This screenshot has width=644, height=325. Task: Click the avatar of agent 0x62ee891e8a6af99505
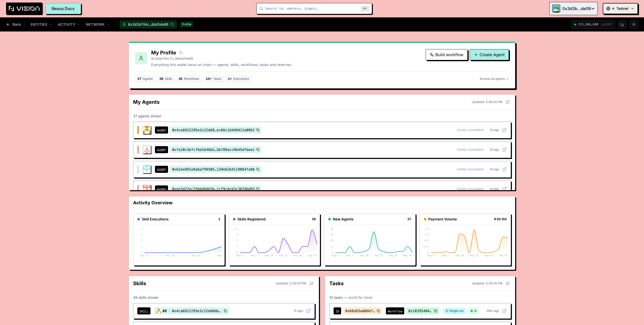147,169
